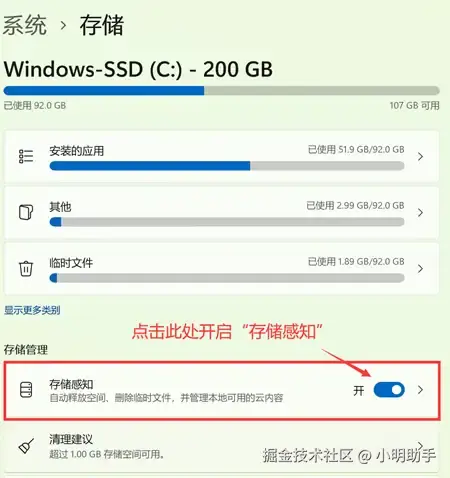Click the 其他 documents icon
The height and width of the screenshot is (478, 450).
coord(26,212)
